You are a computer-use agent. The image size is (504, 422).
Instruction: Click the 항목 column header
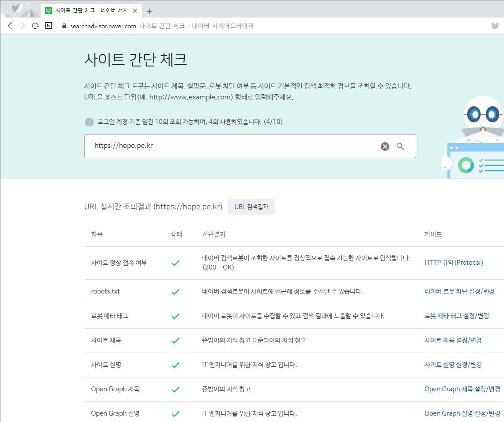(97, 234)
